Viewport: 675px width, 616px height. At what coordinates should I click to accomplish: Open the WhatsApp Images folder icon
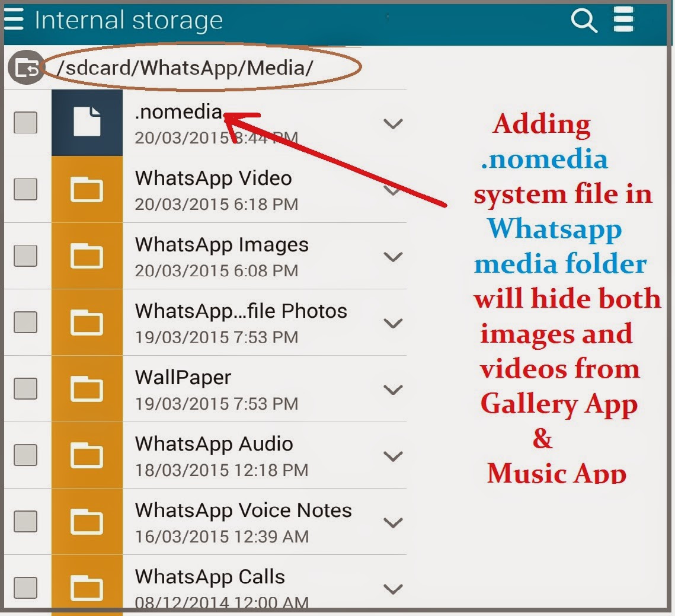tap(87, 256)
